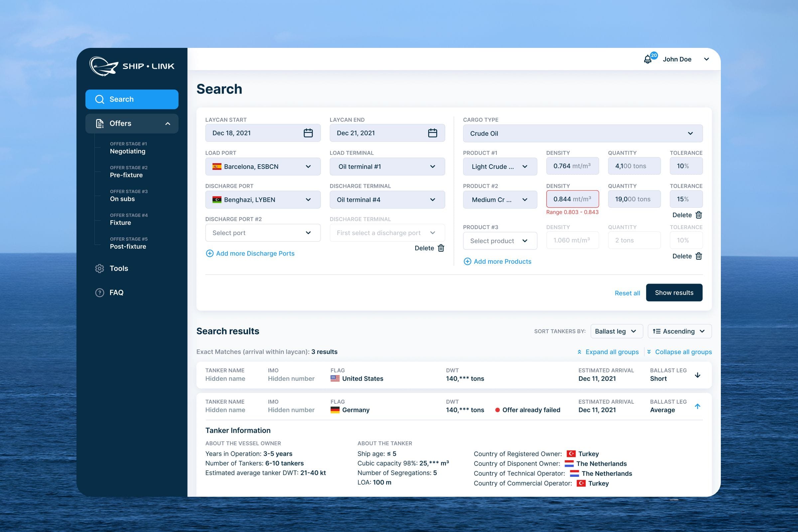Collapse the Offers sidebar section
798x532 pixels.
168,123
